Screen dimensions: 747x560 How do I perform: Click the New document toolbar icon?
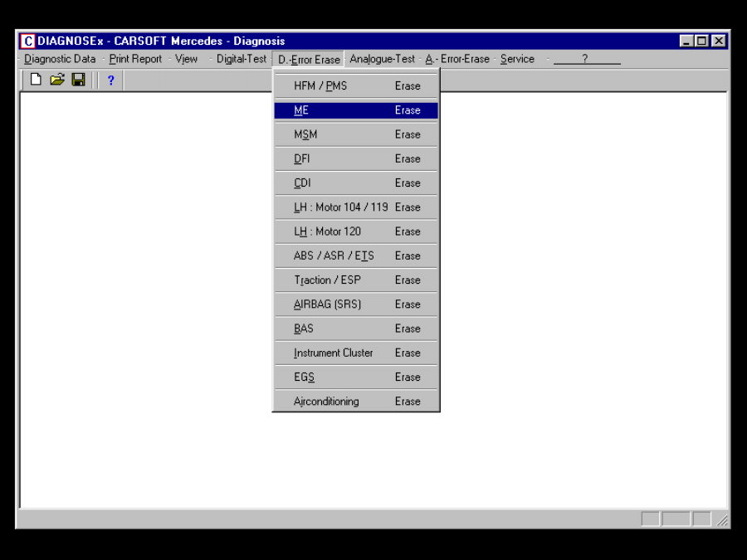(x=36, y=80)
